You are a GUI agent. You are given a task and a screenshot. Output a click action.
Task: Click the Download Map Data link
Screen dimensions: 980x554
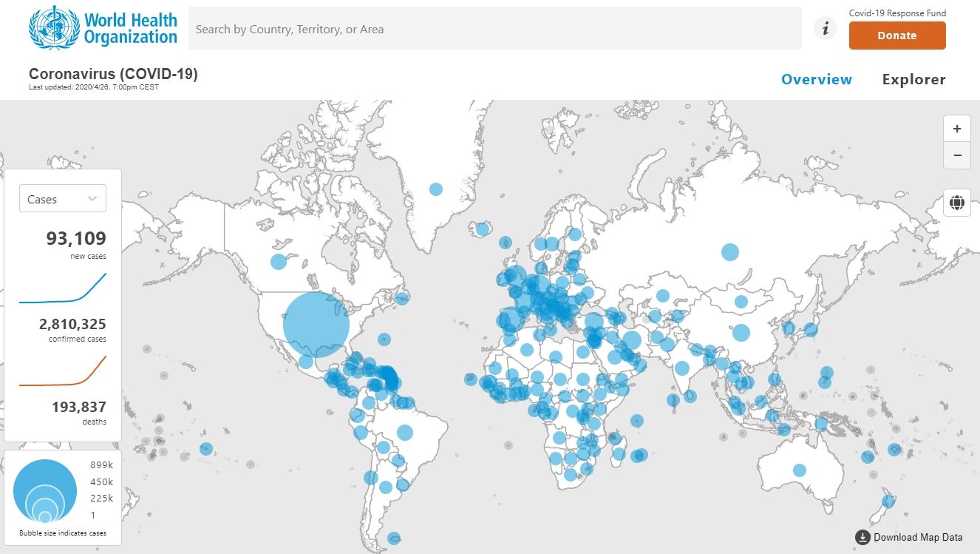coord(918,538)
